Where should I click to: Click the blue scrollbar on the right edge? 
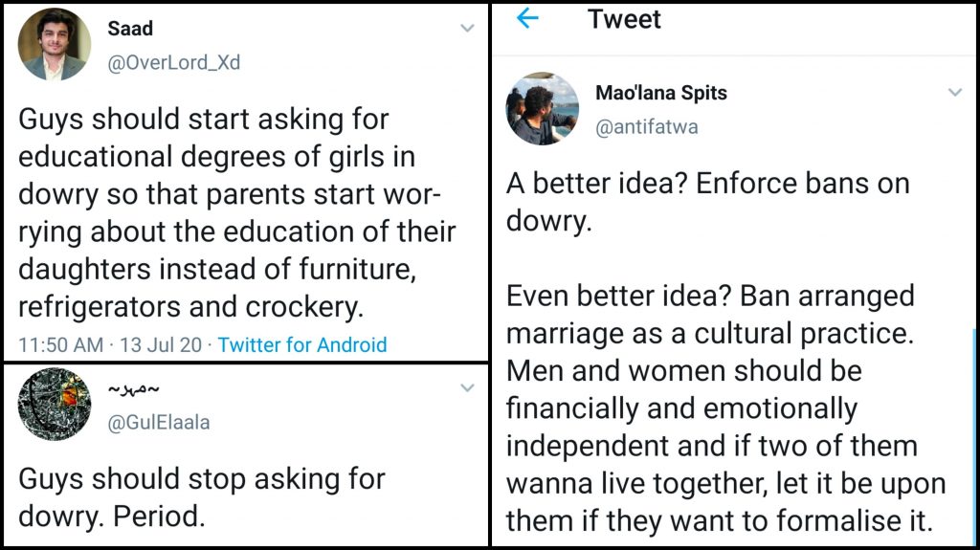pos(975,430)
